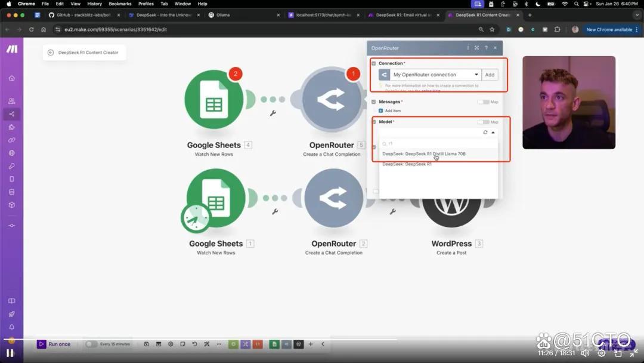Select the DeepSeek: DeepSeek R1 option
Viewport: 644px width, 363px height.
click(x=407, y=164)
